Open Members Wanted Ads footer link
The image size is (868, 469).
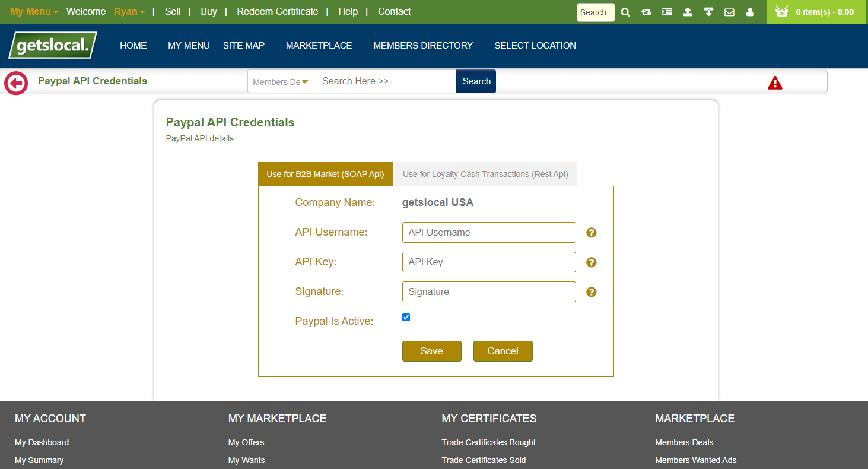[696, 460]
